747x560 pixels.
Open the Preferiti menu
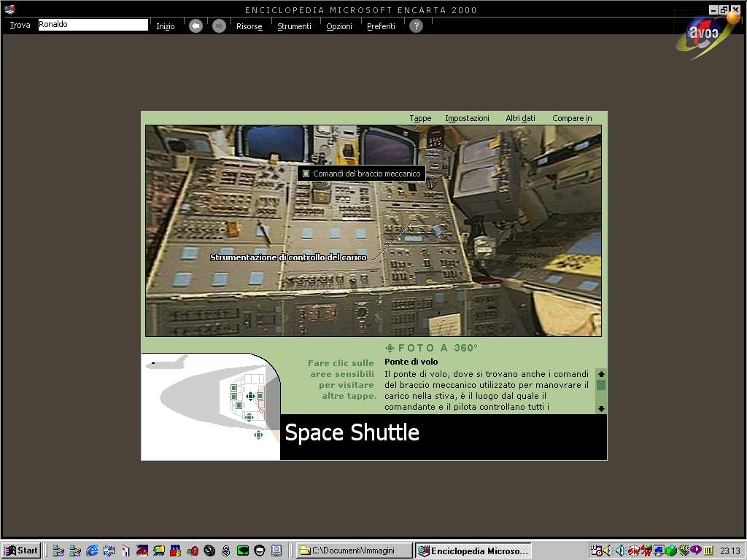click(381, 26)
